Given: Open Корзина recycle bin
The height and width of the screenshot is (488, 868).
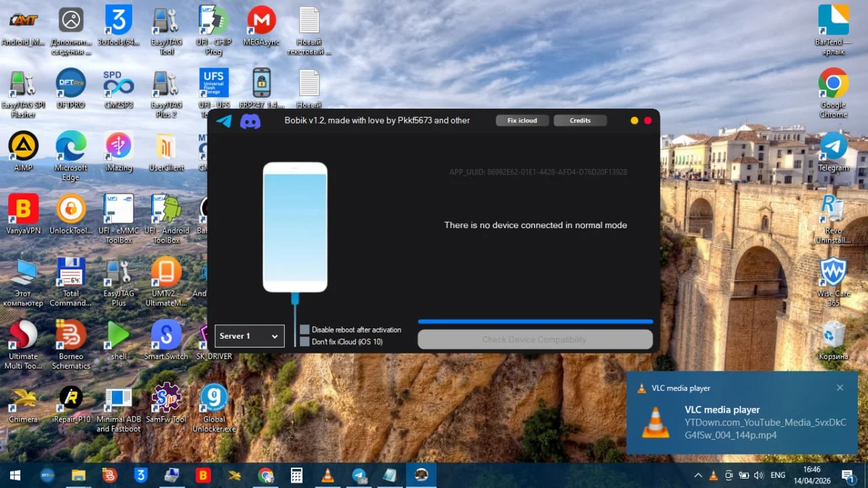Looking at the screenshot, I should pyautogui.click(x=833, y=340).
